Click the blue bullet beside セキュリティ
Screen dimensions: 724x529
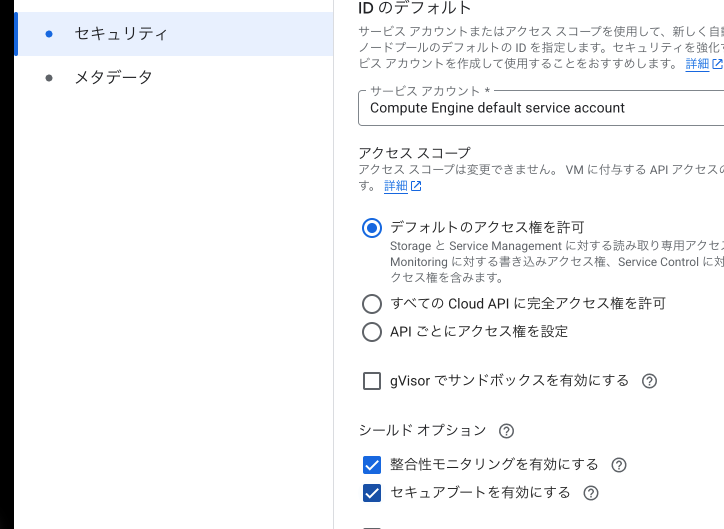point(49,34)
